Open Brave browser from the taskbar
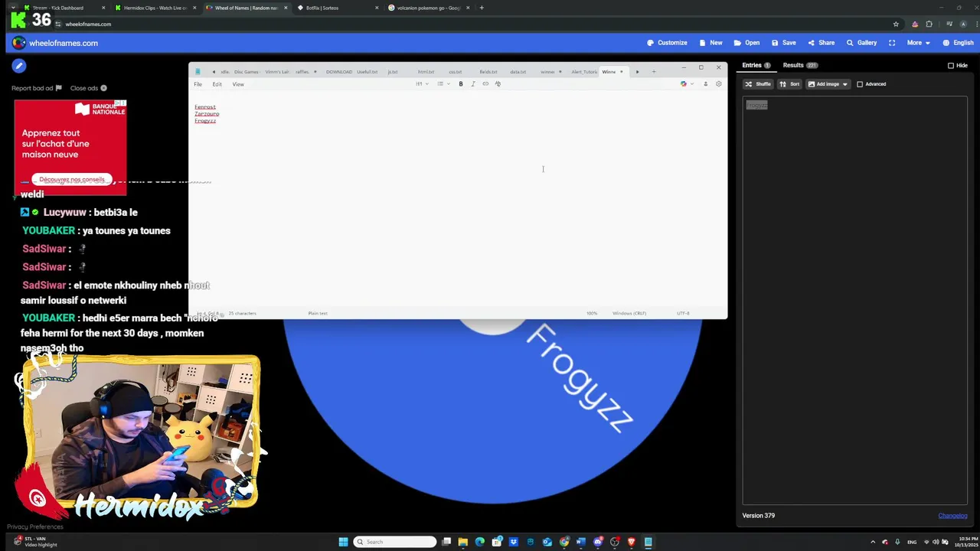980x551 pixels. tap(631, 542)
